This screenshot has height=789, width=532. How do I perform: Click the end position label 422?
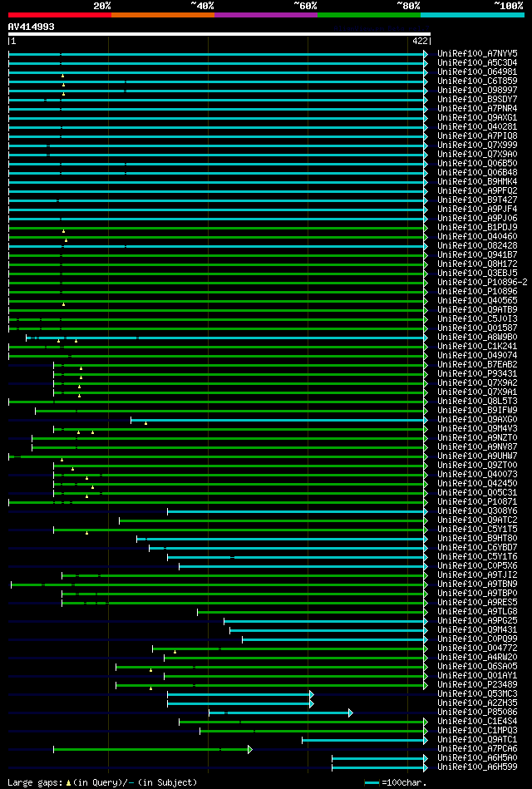tap(420, 41)
